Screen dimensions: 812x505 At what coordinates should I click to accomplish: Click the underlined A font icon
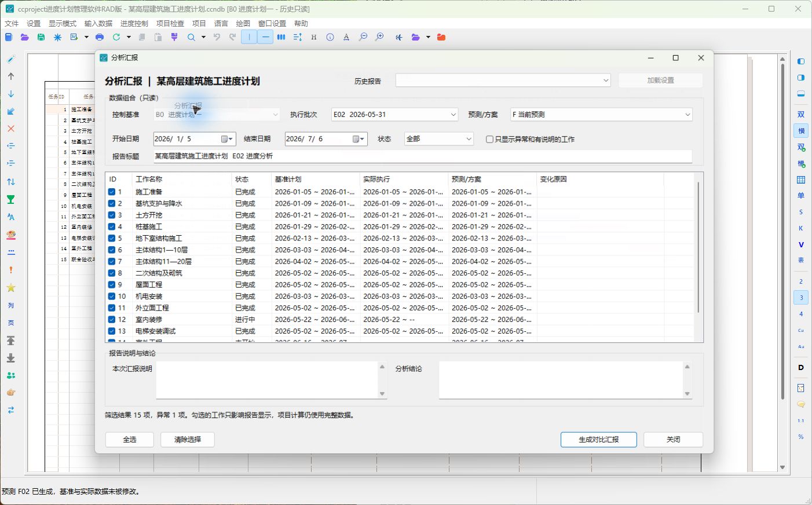point(346,37)
